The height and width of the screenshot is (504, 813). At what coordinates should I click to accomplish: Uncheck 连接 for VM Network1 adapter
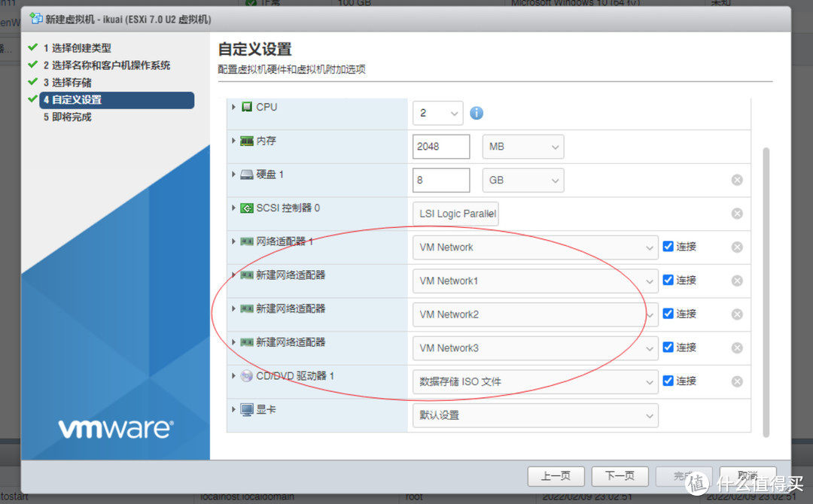[668, 280]
